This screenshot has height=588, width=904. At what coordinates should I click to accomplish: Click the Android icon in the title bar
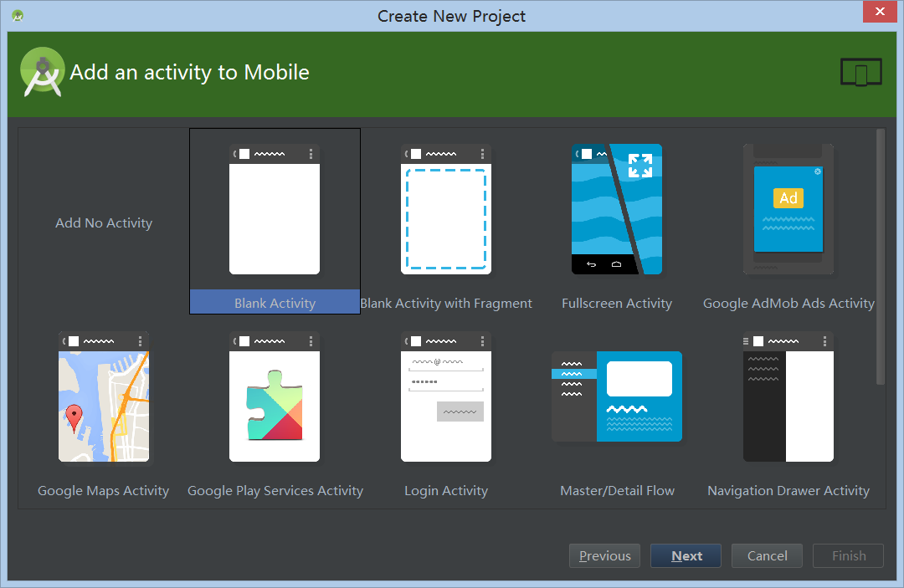point(18,16)
